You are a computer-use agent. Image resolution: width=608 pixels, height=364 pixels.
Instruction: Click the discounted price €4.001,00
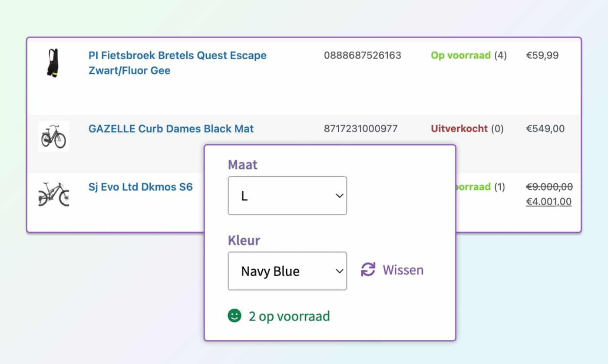pos(549,202)
